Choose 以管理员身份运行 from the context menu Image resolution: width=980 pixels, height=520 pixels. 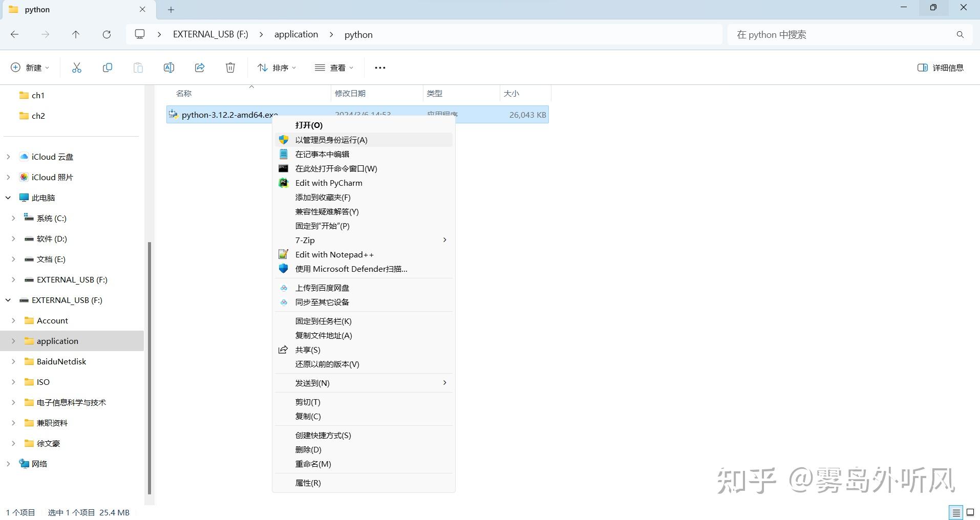(331, 139)
